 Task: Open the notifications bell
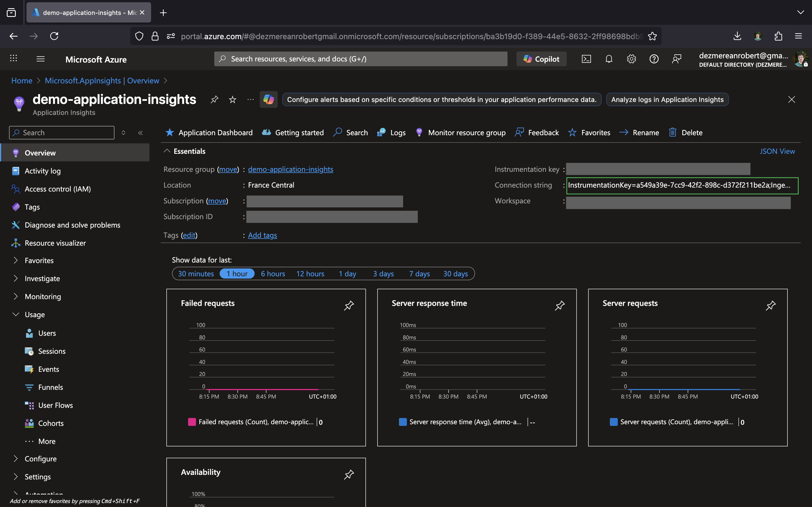pyautogui.click(x=609, y=59)
